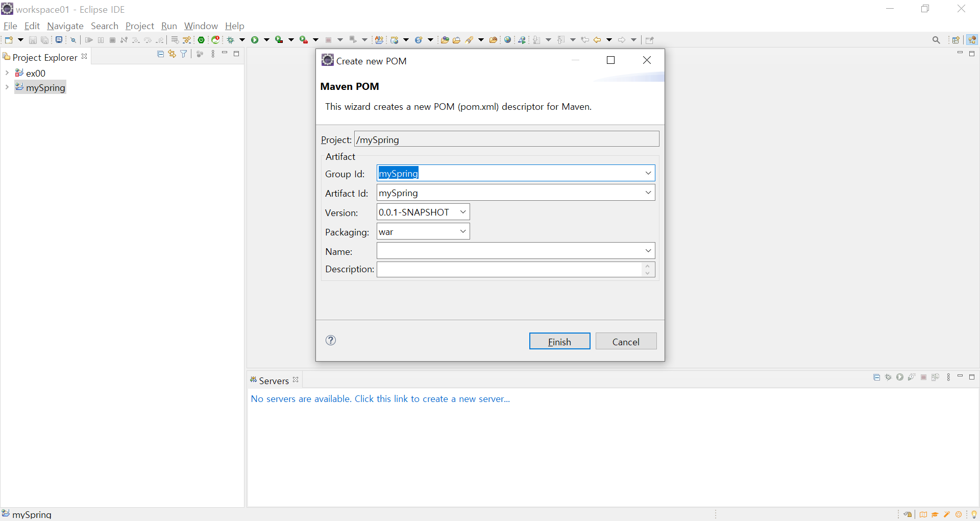Click the Cancel button
This screenshot has height=521, width=980.
coord(626,341)
